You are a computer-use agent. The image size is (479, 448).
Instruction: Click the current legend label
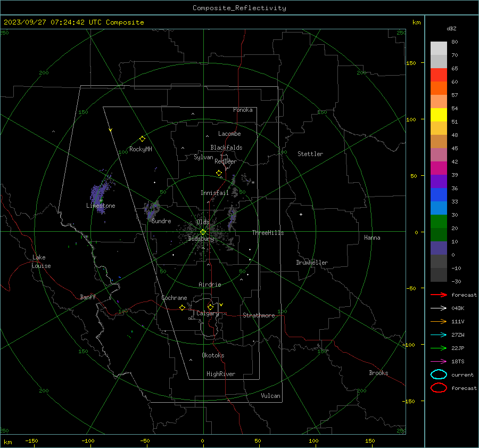coord(463,375)
